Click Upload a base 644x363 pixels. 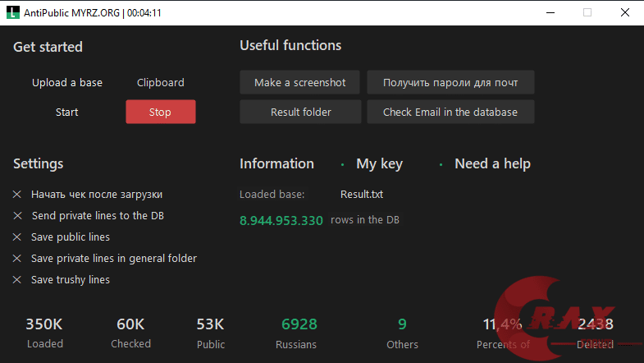pos(67,83)
